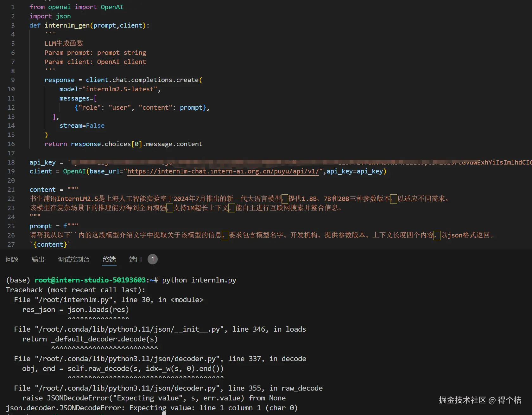This screenshot has width=532, height=415.
Task: Switch to the 输出 (Output) tab
Action: coord(38,259)
